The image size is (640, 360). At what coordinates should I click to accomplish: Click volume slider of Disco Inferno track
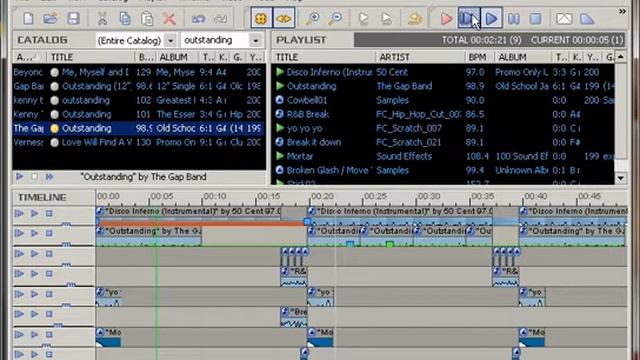pyautogui.click(x=66, y=224)
